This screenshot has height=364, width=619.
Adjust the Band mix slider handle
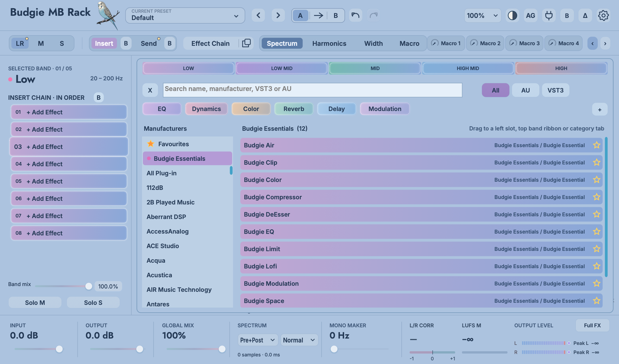(89, 286)
